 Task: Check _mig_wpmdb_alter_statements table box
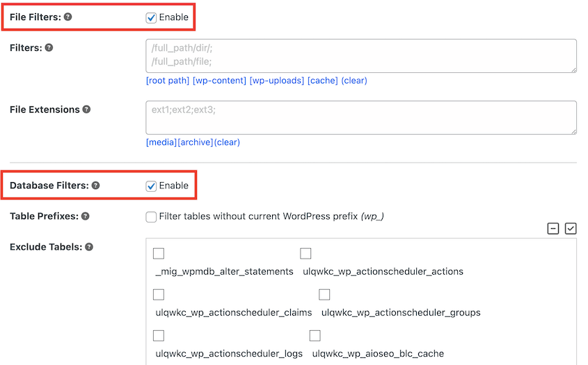click(x=159, y=254)
